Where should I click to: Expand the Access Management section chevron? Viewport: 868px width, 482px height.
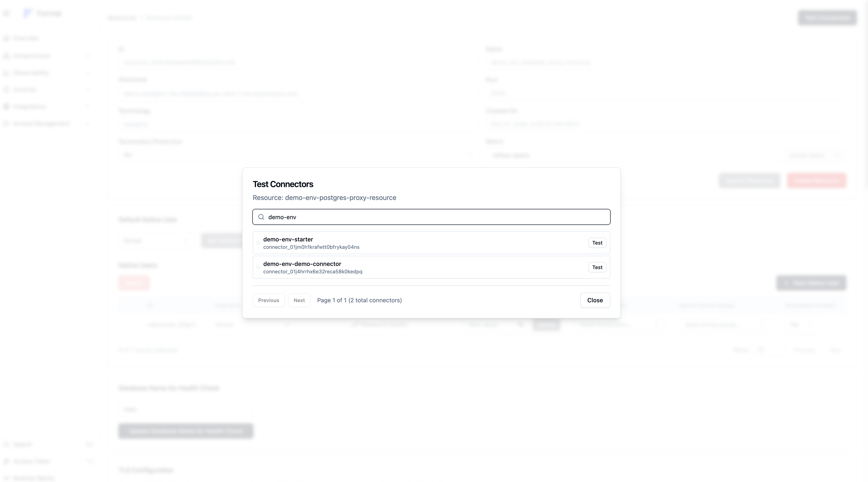click(x=88, y=123)
